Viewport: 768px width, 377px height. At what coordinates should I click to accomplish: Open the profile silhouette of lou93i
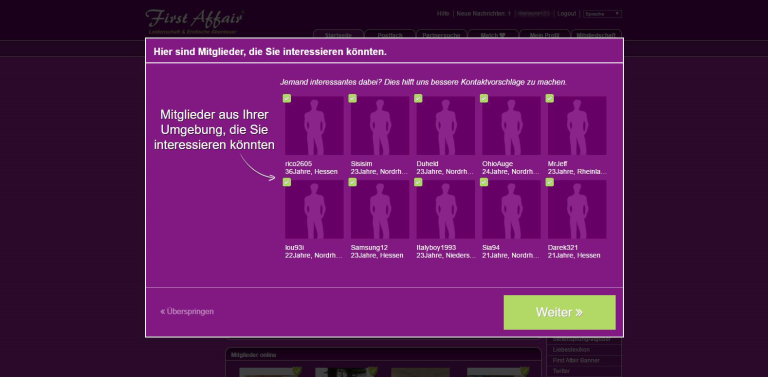click(314, 210)
